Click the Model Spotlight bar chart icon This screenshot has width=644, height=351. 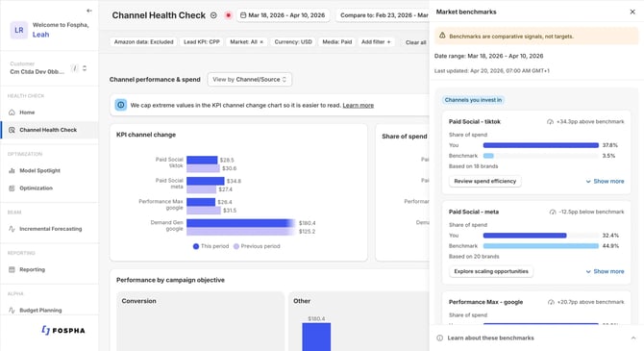point(12,170)
